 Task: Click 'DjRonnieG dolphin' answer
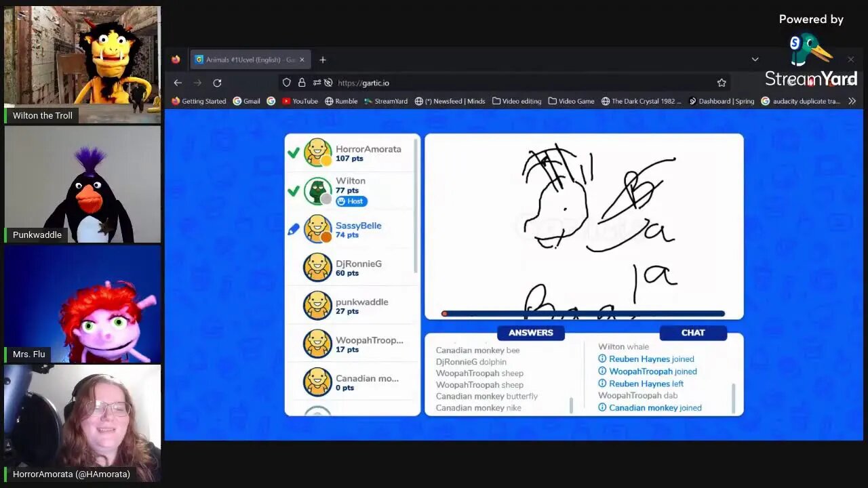471,362
